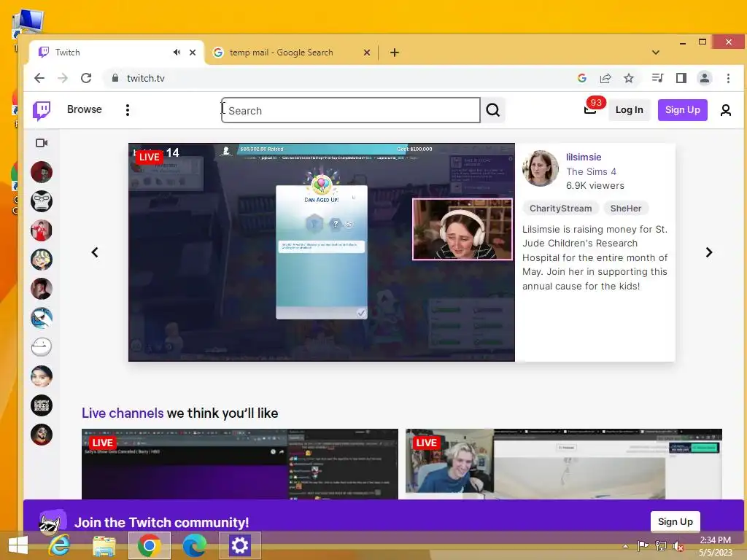Click lilsimsie's profile avatar
This screenshot has width=747, height=560.
(x=541, y=168)
